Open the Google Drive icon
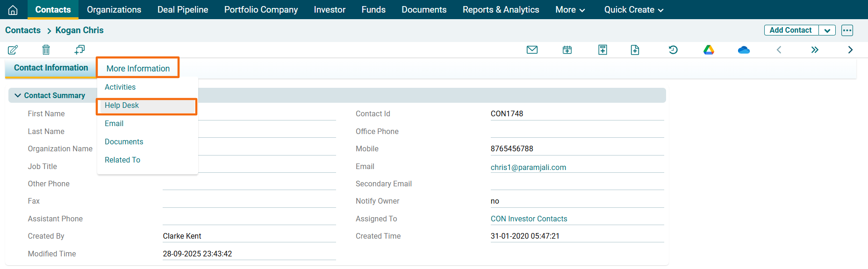 709,50
